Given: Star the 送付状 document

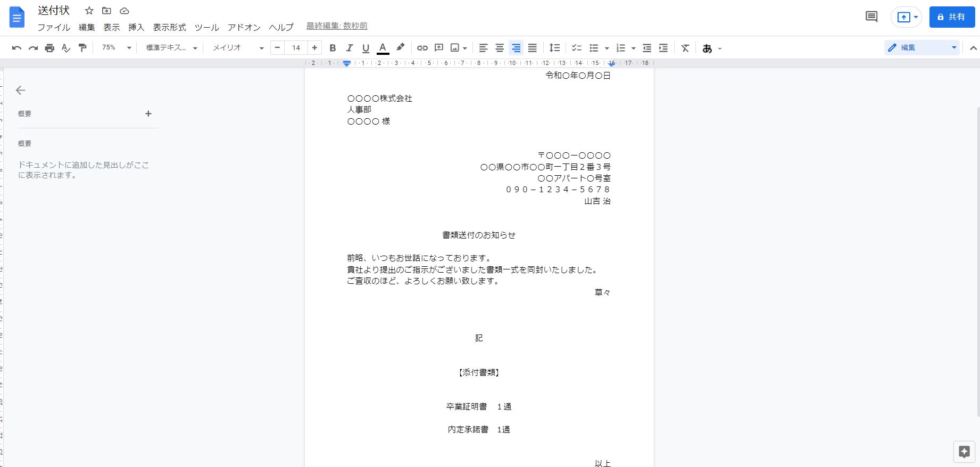Looking at the screenshot, I should (89, 11).
